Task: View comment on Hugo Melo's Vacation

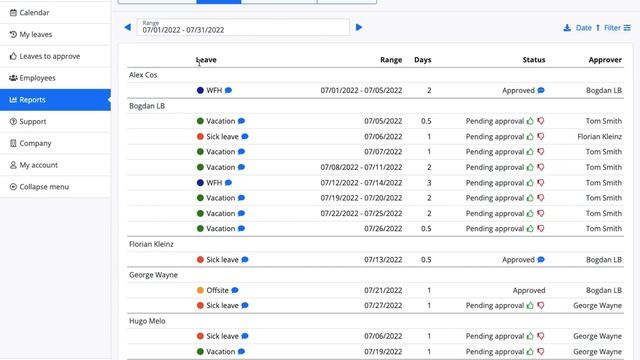Action: tap(241, 351)
